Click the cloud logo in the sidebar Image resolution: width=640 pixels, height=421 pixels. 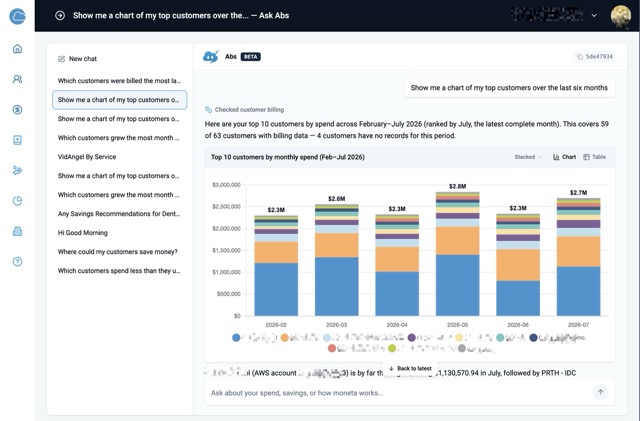[x=17, y=16]
